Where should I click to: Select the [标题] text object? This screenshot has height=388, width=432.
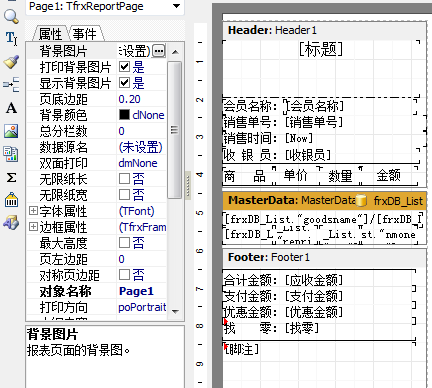pyautogui.click(x=321, y=49)
